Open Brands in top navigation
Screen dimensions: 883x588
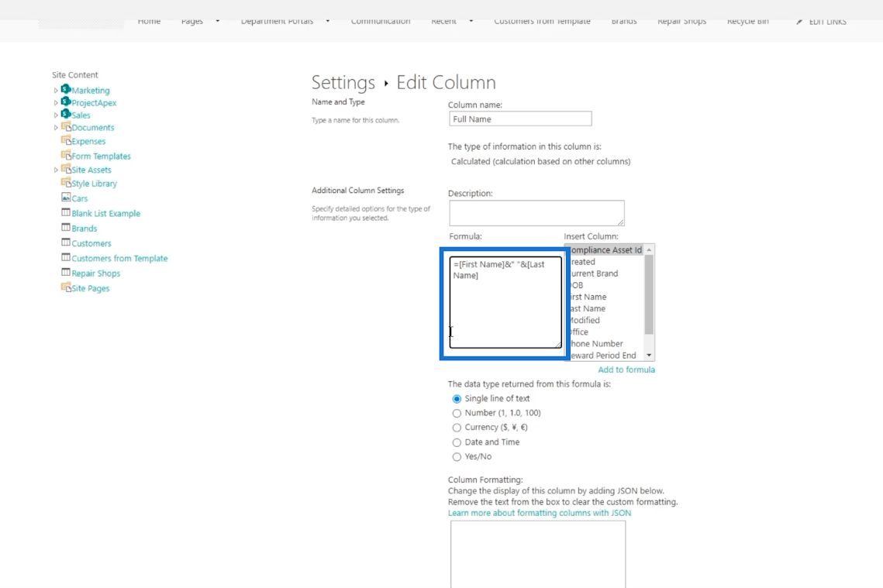pos(624,22)
